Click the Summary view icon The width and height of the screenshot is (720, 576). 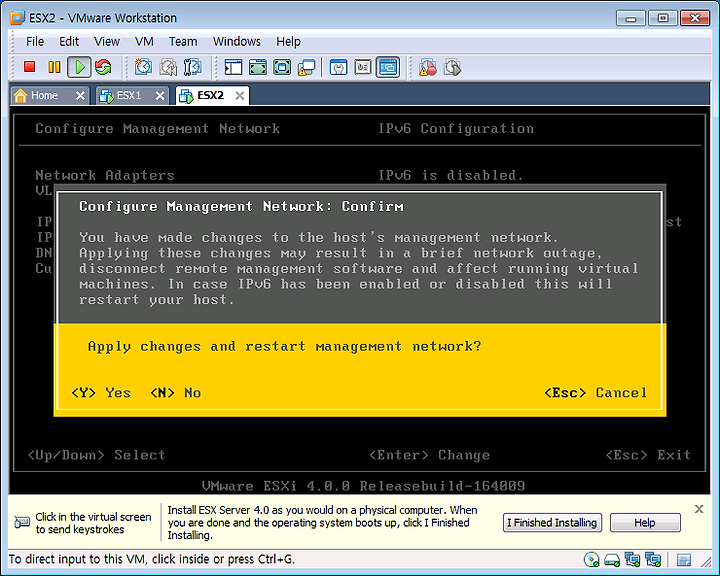[338, 68]
